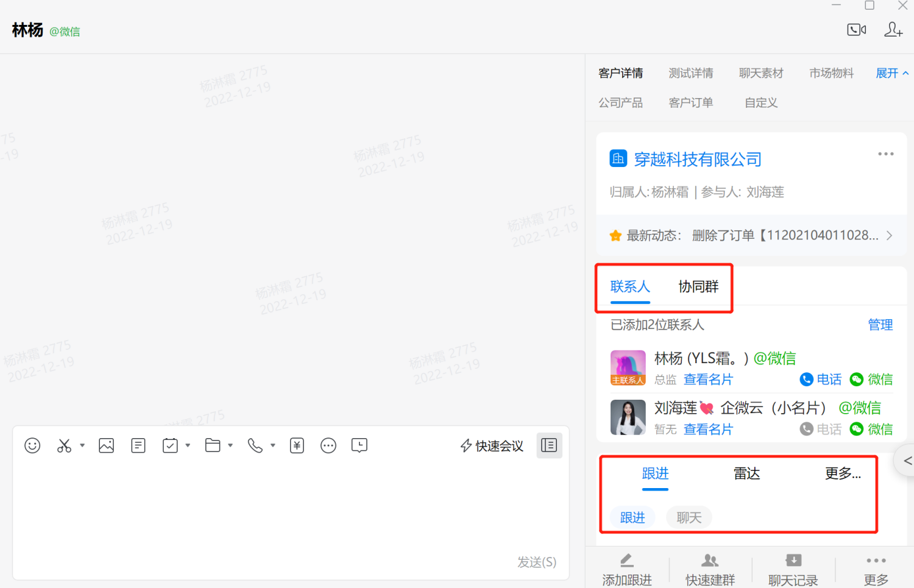This screenshot has width=914, height=588.
Task: Open the 聊天素材 tab
Action: coord(760,73)
